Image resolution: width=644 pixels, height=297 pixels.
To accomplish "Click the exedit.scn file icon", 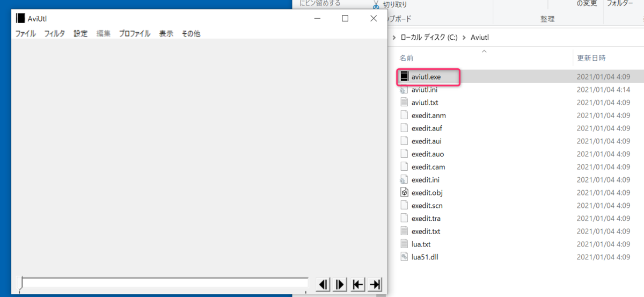I will [405, 206].
